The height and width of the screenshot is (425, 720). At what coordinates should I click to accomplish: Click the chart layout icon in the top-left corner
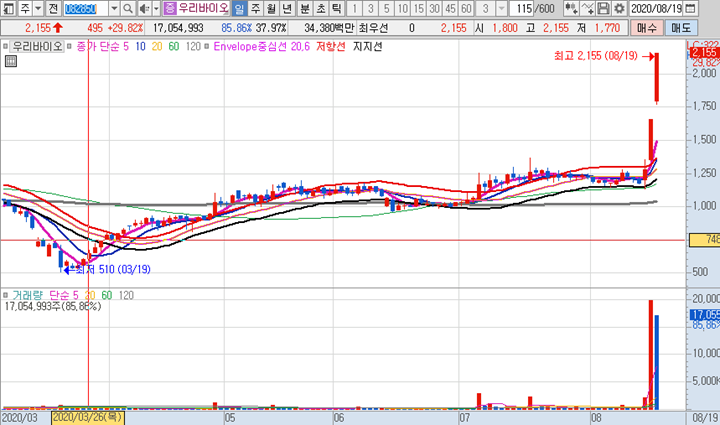(8, 8)
